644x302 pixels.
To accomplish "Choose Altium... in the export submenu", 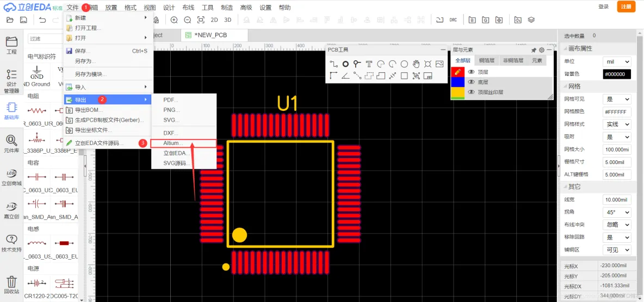I will coord(184,143).
